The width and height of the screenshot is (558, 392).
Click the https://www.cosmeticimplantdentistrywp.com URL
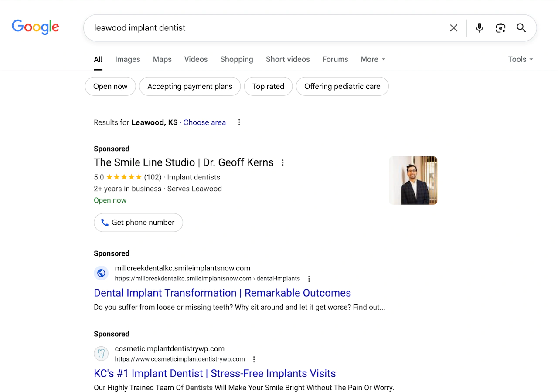(x=180, y=359)
